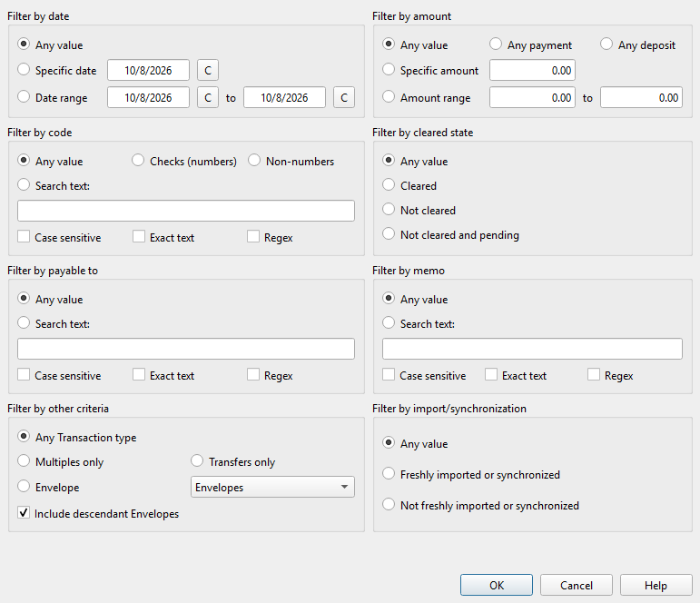Click the Amount range minimum field
The image size is (700, 603).
tap(532, 97)
